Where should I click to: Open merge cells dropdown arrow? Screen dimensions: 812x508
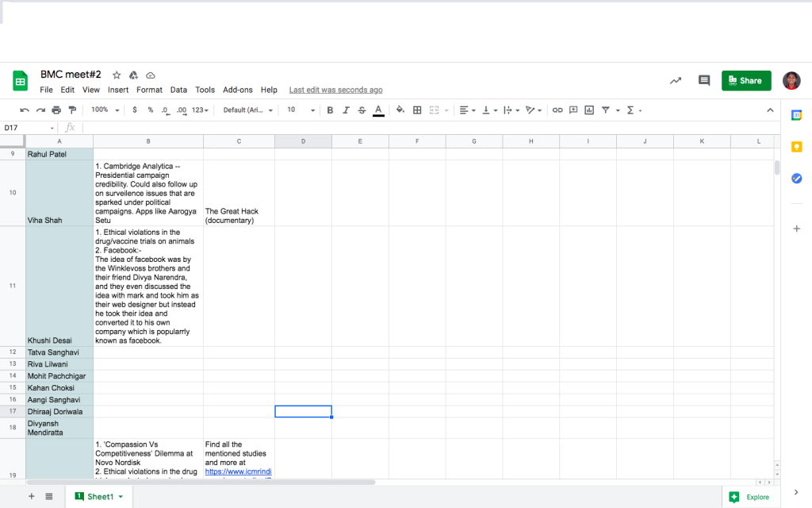click(446, 110)
